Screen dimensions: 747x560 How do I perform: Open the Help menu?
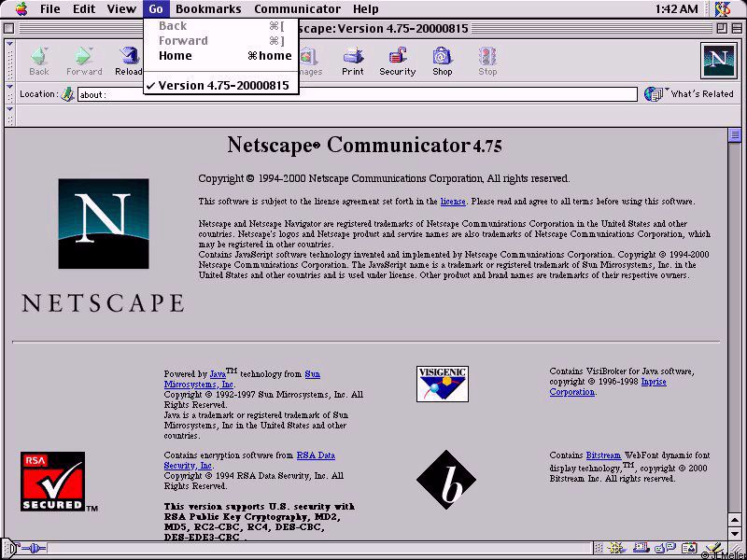[x=366, y=8]
